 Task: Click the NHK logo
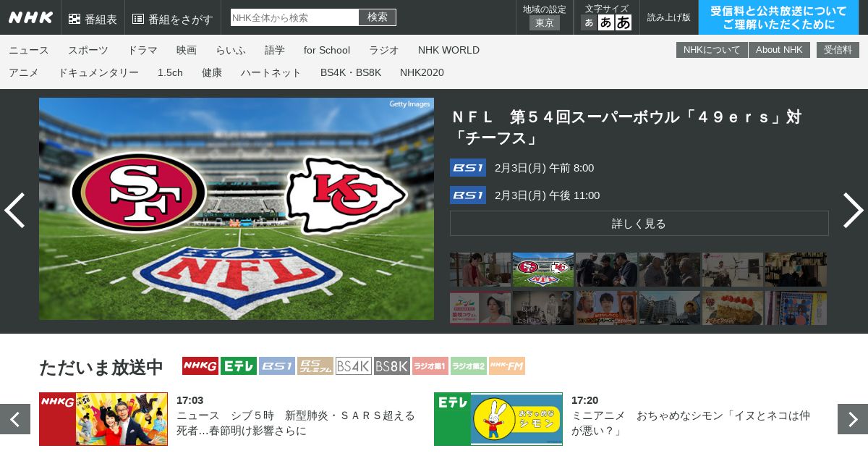30,17
